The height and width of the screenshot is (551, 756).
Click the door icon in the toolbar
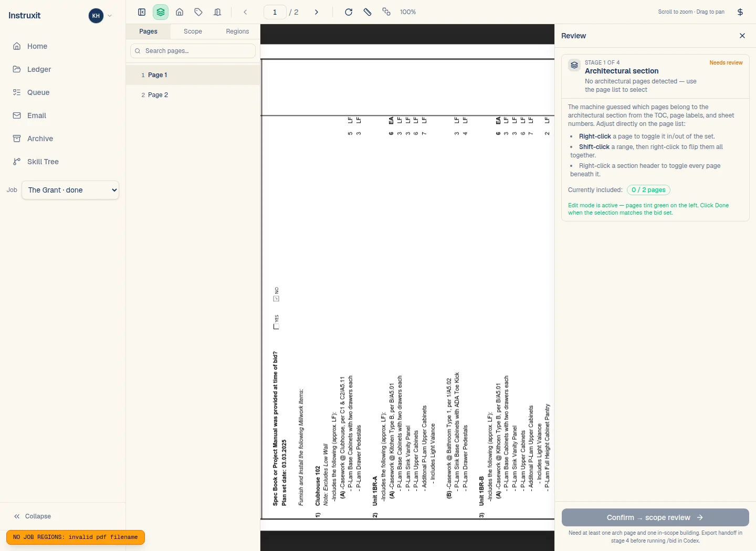(x=217, y=12)
